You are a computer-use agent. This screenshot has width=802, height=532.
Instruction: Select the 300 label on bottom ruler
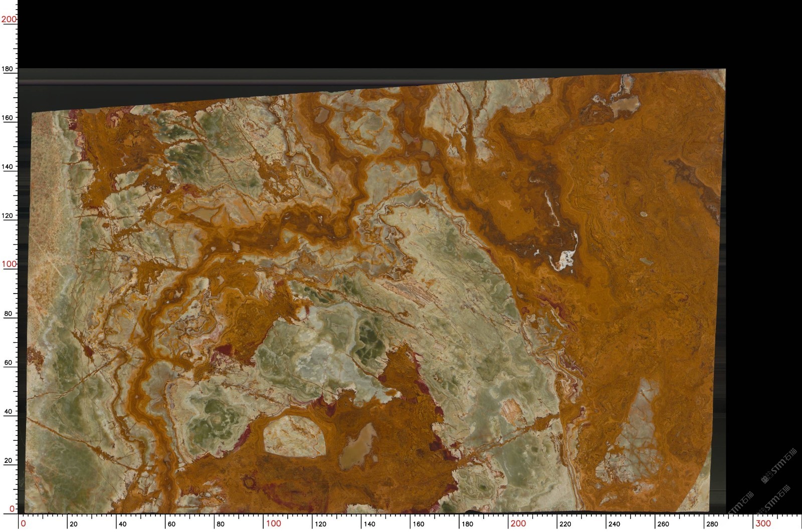[x=762, y=523]
